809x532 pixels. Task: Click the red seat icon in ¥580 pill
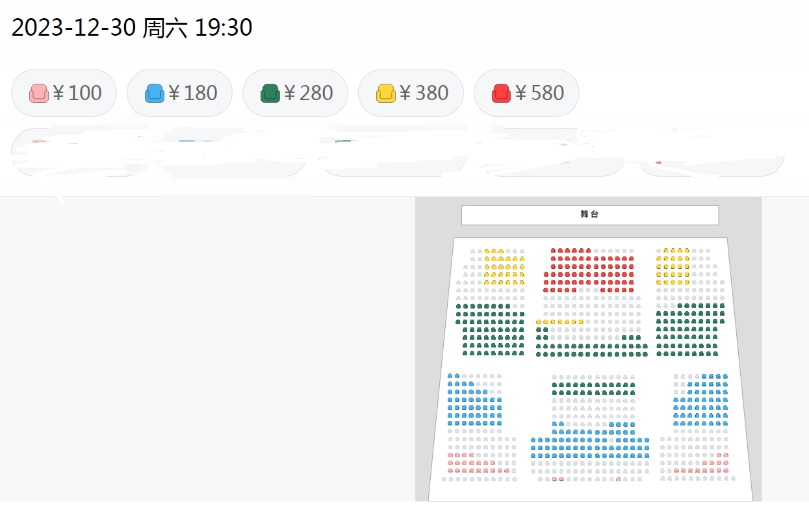502,93
